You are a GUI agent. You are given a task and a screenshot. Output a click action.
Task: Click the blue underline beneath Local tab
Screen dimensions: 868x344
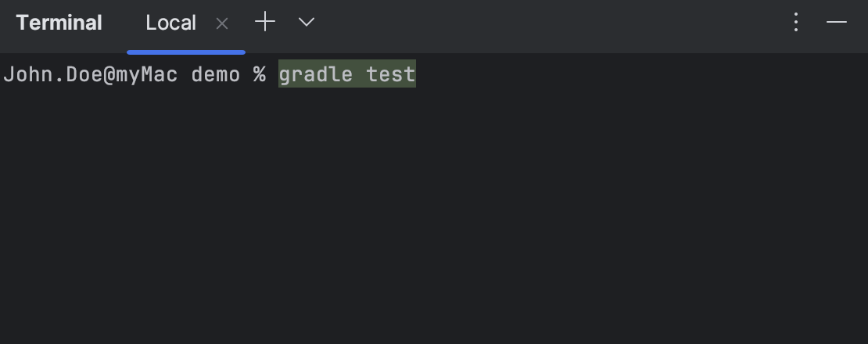click(186, 52)
